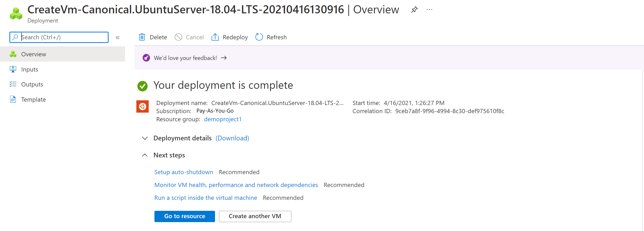Viewport: 644px width, 231px height.
Task: Click the Start time value 4/16/2021, 1:26:27 PM
Action: (x=414, y=103)
